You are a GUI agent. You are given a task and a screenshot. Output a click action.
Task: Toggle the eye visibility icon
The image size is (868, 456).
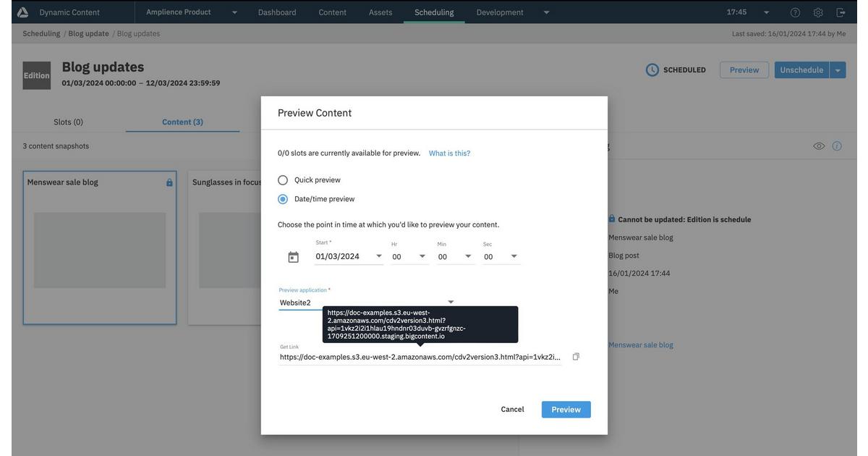[819, 146]
